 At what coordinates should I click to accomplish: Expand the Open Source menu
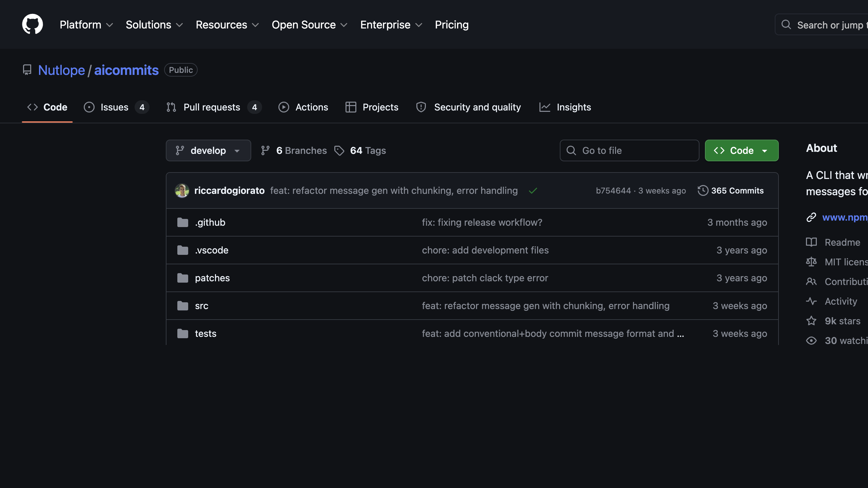310,25
